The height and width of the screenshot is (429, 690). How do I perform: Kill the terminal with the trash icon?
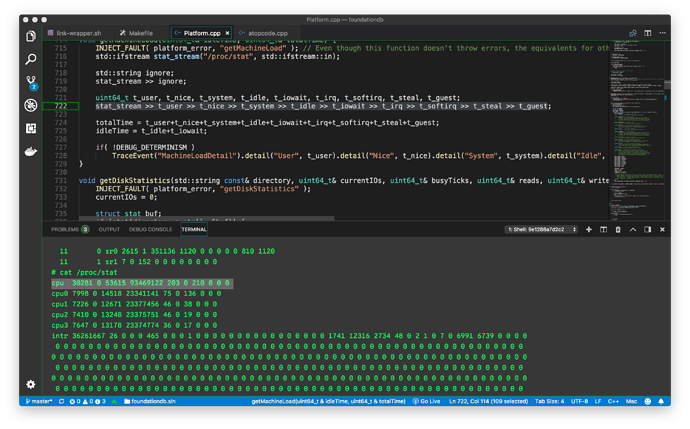618,230
